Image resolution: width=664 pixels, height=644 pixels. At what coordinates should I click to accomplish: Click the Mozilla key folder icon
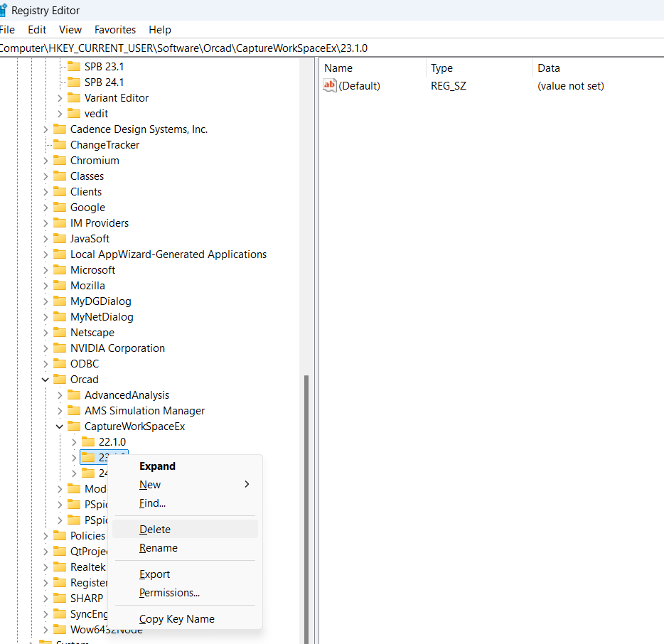[x=60, y=286]
